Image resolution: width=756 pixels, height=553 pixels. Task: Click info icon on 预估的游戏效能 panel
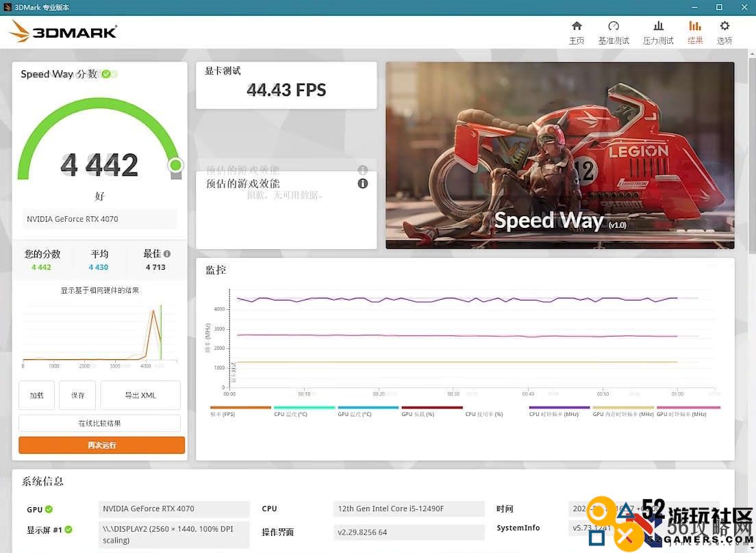point(362,183)
